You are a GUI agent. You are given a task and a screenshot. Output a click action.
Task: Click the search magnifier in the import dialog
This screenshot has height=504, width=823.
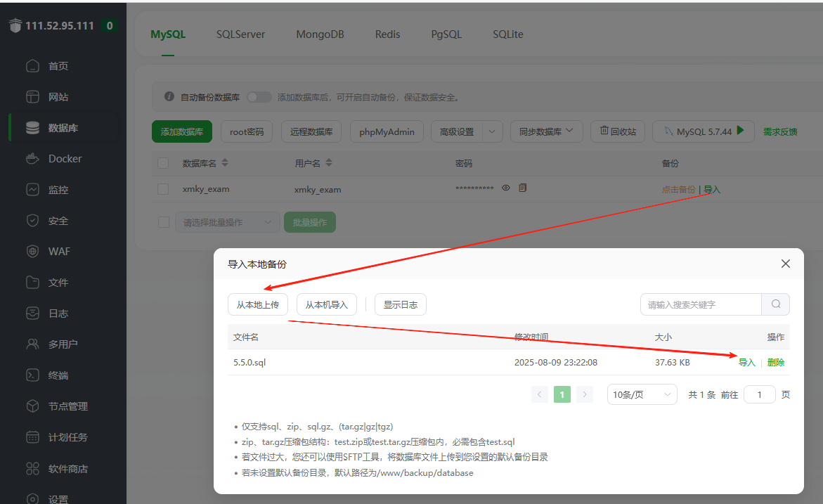click(775, 304)
